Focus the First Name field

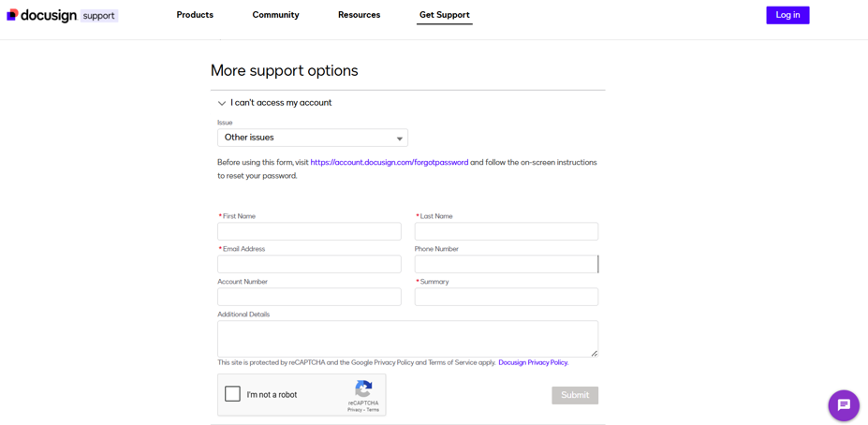(309, 231)
